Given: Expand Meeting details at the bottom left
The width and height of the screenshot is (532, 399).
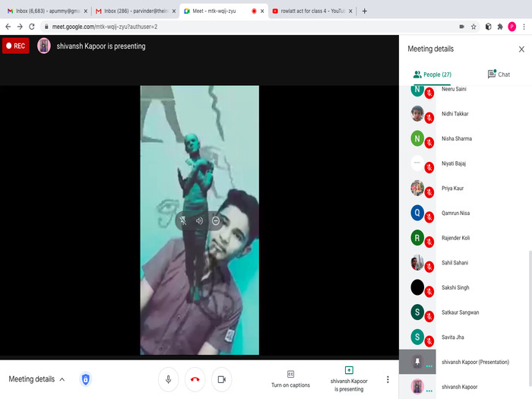Looking at the screenshot, I should [x=36, y=379].
